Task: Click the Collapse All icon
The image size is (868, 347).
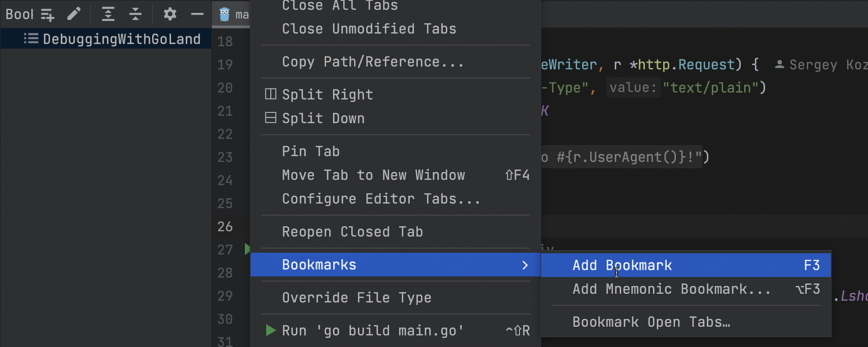Action: coord(135,14)
